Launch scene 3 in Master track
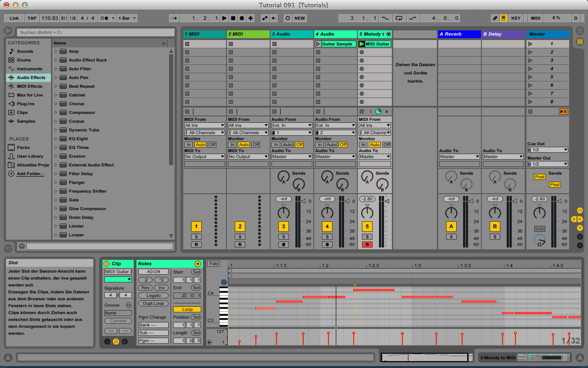The image size is (588, 368). (x=531, y=61)
